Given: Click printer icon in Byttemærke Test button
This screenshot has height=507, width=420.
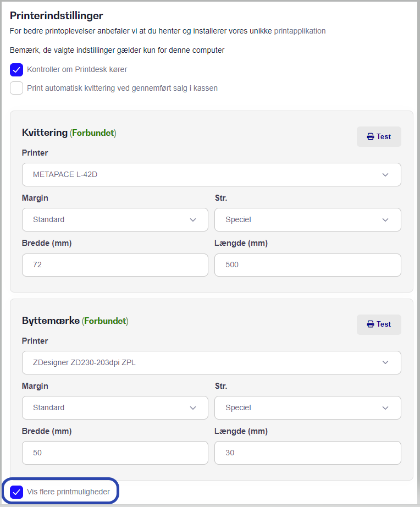Looking at the screenshot, I should click(x=371, y=324).
